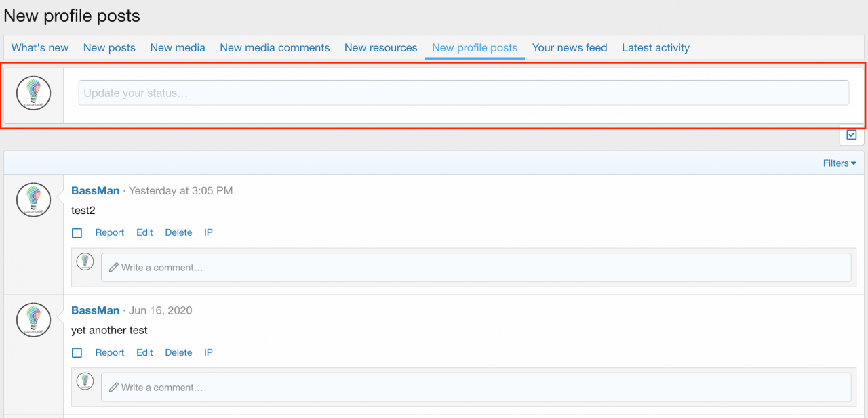
Task: Open BassMan username link on Jun 16 post
Action: point(95,310)
